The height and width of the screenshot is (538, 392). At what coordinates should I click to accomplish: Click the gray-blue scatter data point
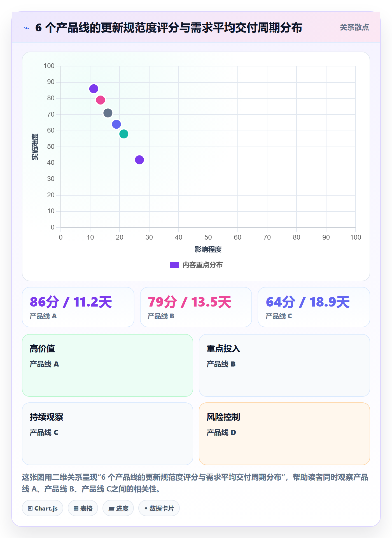tap(108, 113)
